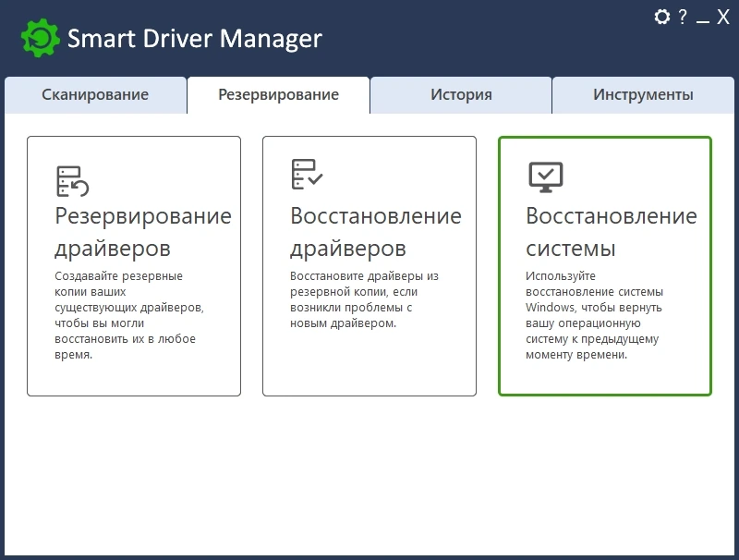Minimize the Smart Driver Manager window
The width and height of the screenshot is (739, 560).
tap(703, 20)
